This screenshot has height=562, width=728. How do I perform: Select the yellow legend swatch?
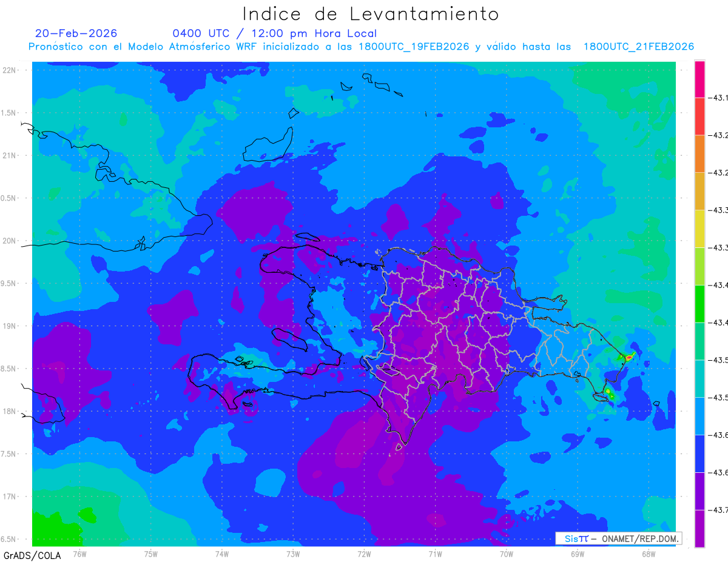699,229
